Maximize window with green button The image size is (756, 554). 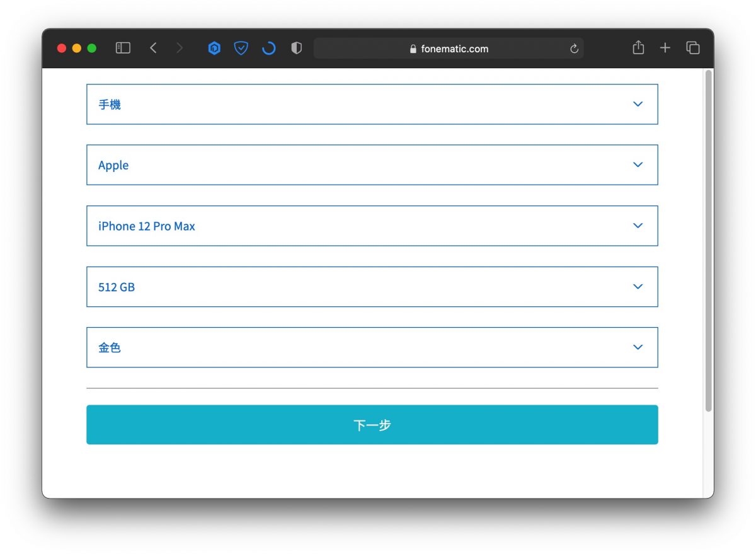coord(92,49)
